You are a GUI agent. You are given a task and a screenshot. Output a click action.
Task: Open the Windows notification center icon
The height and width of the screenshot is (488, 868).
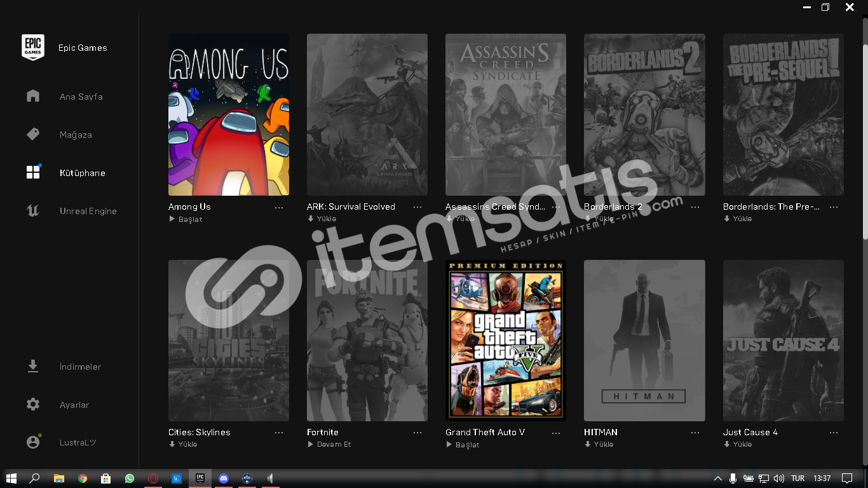(x=847, y=478)
